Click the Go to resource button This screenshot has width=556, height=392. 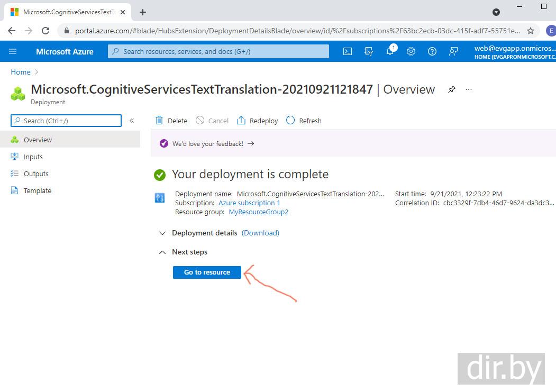coord(207,272)
